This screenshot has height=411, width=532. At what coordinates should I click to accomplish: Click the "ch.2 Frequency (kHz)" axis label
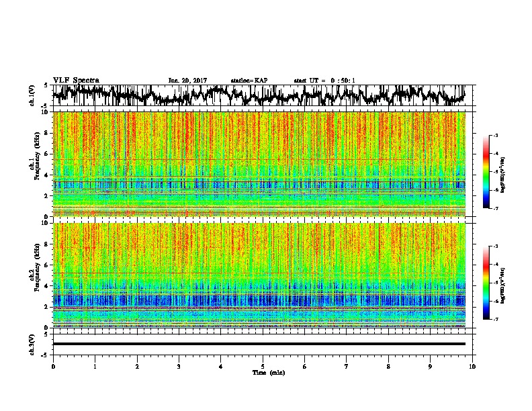pos(35,267)
